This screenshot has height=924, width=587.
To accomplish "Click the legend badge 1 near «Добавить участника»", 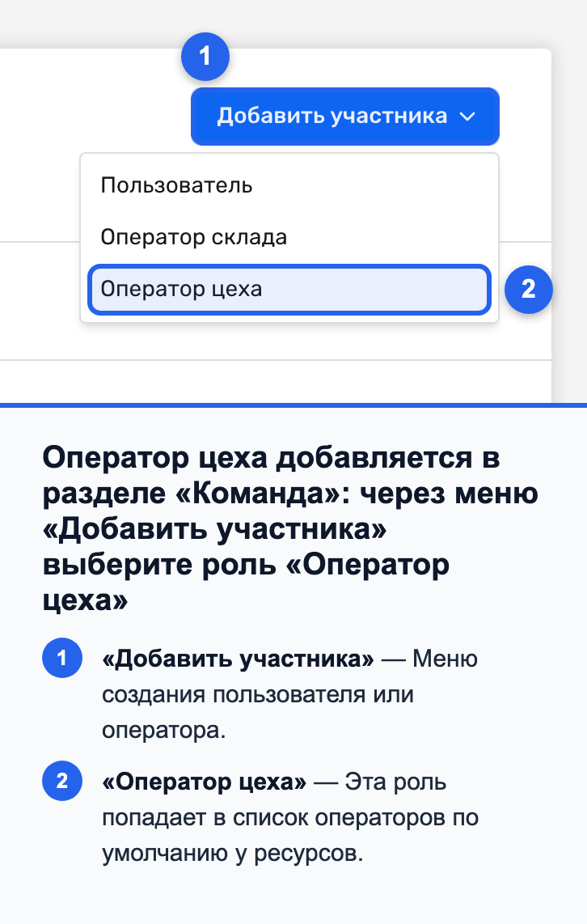I will (x=61, y=658).
